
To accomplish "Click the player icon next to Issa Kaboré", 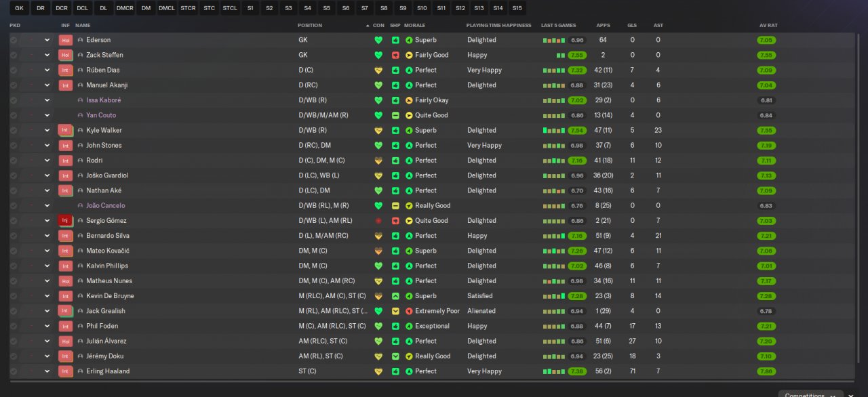I will (81, 100).
